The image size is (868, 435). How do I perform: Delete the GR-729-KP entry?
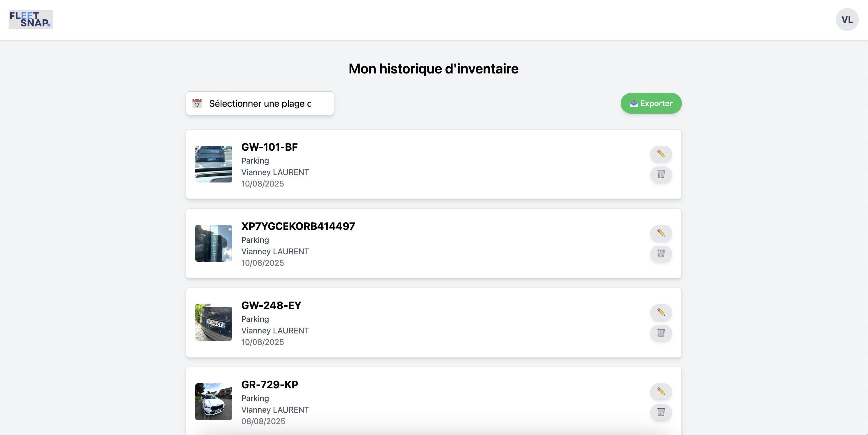pos(661,412)
